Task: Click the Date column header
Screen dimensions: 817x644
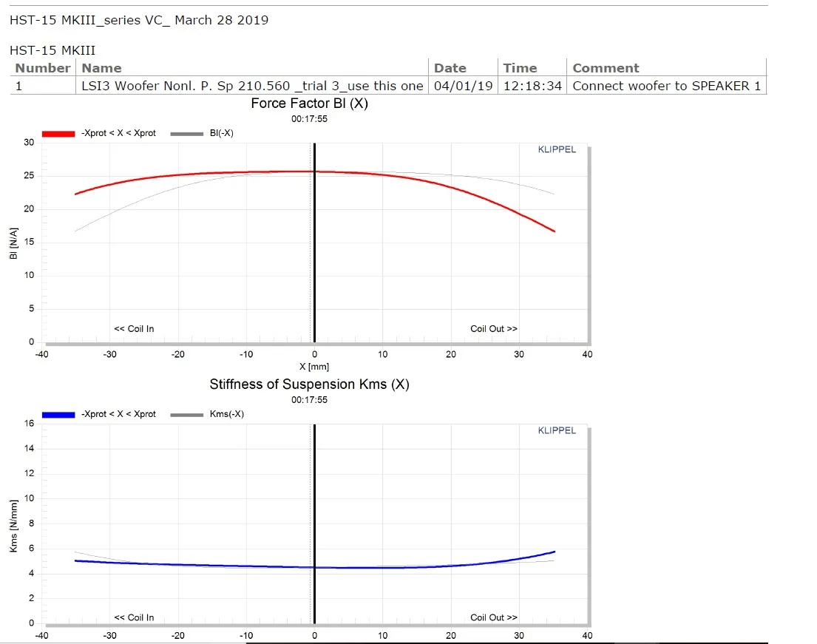Action: pos(450,68)
